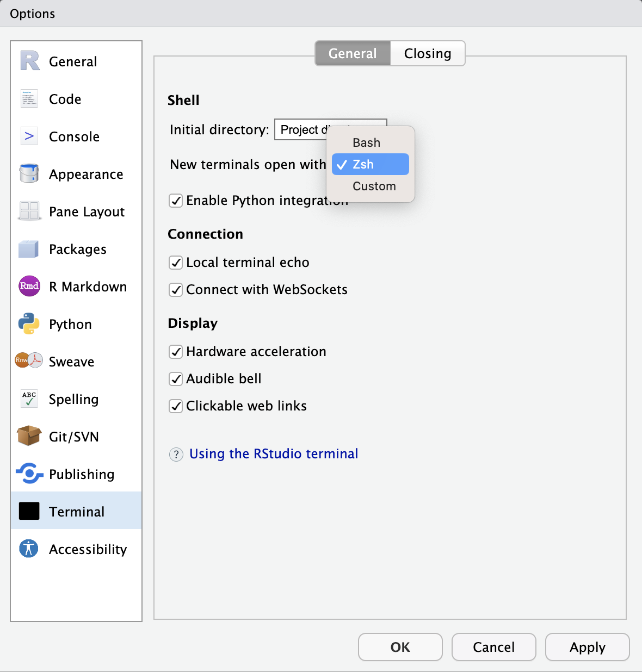Viewport: 642px width, 672px height.
Task: Switch to the Closing tab
Action: pos(427,53)
